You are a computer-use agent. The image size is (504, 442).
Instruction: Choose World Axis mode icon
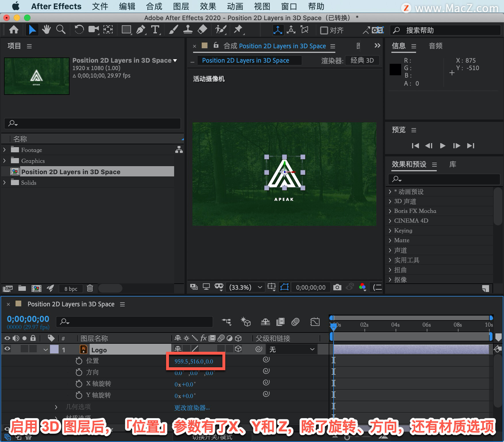coord(291,30)
